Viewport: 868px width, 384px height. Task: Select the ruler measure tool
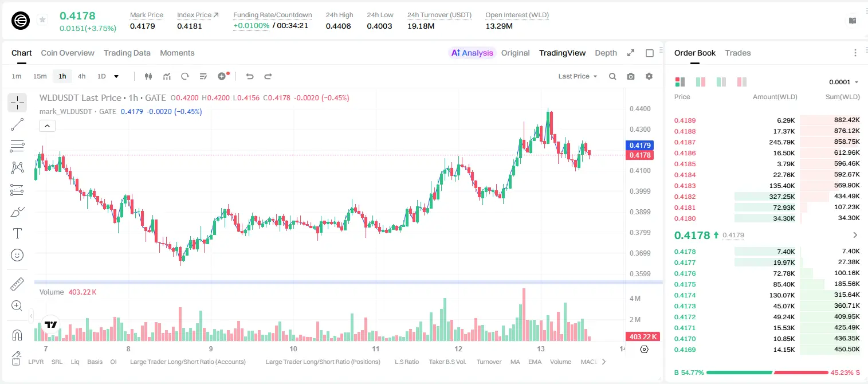click(17, 284)
